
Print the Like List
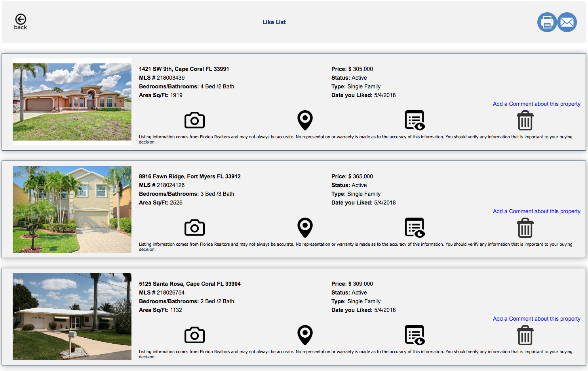pyautogui.click(x=547, y=22)
